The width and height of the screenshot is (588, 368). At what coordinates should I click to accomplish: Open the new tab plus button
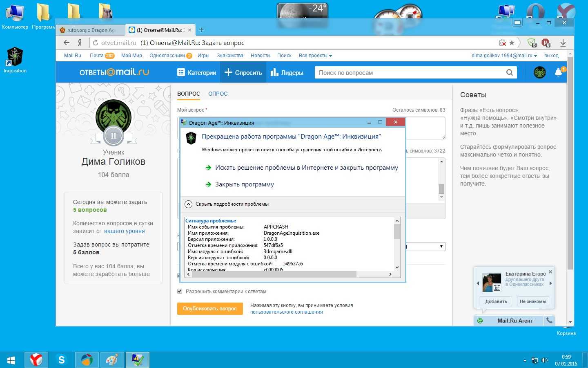201,30
